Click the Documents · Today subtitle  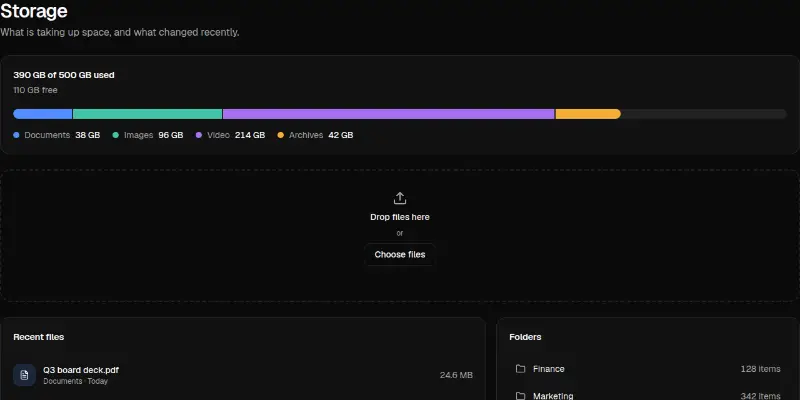(x=76, y=381)
